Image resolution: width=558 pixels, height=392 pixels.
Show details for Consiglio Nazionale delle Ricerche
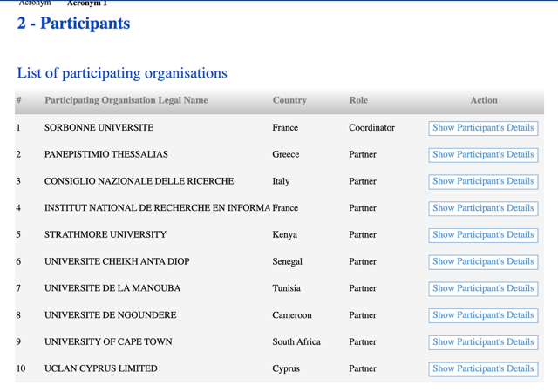click(483, 181)
